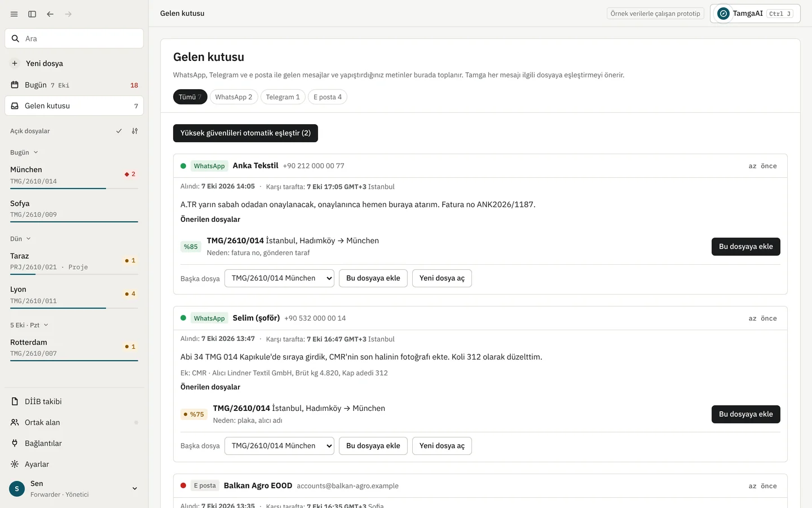
Task: Open the München TMG/2610/014 file
Action: (x=74, y=176)
